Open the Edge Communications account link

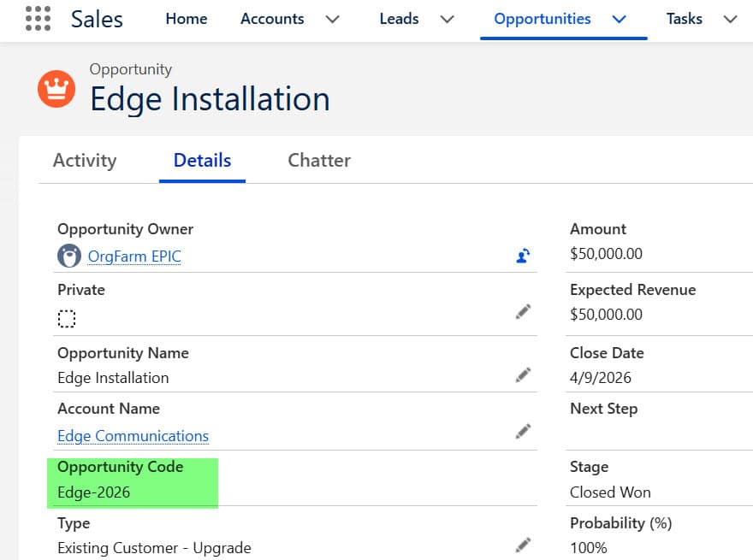coord(133,436)
